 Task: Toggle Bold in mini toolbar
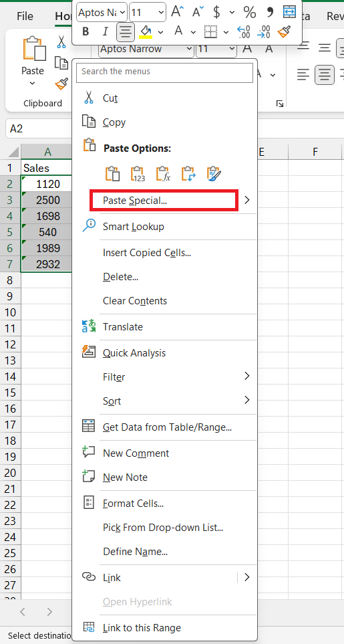[85, 31]
